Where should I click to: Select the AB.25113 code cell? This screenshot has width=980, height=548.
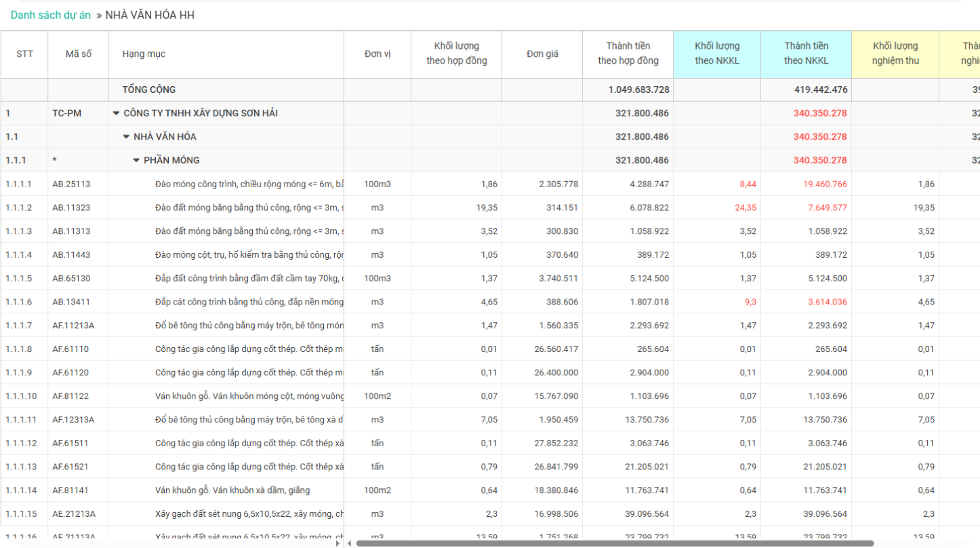point(71,184)
